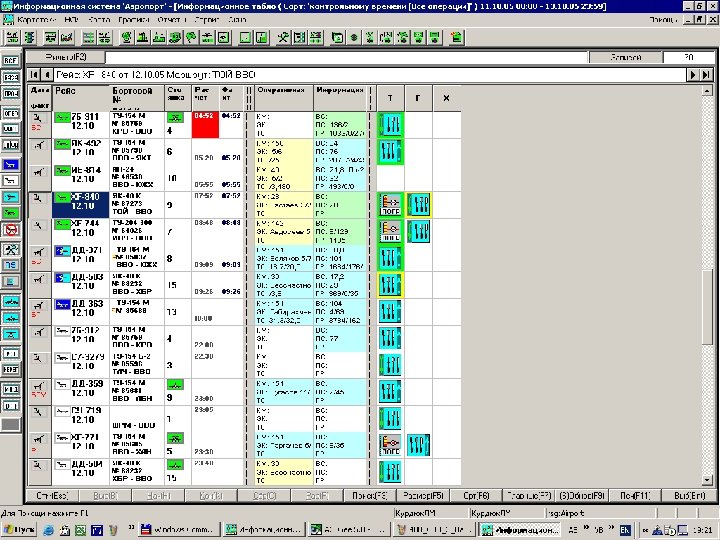Open the T-column service icon for flight 7Б-912
720x540 pixels.
point(390,338)
